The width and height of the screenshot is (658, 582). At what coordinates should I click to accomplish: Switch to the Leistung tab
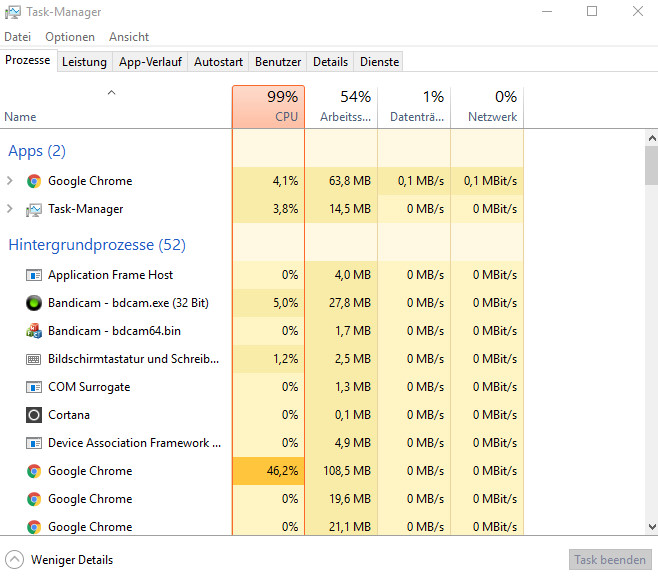(x=84, y=62)
